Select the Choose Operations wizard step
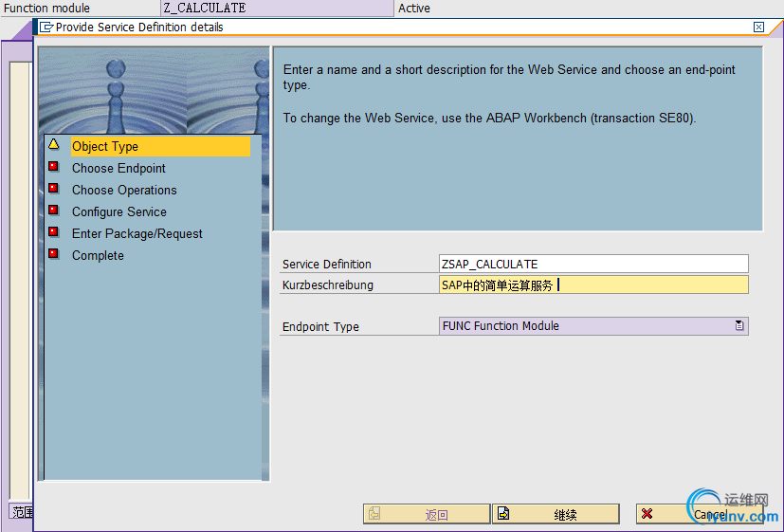Viewport: 784px width, 532px height. click(124, 191)
